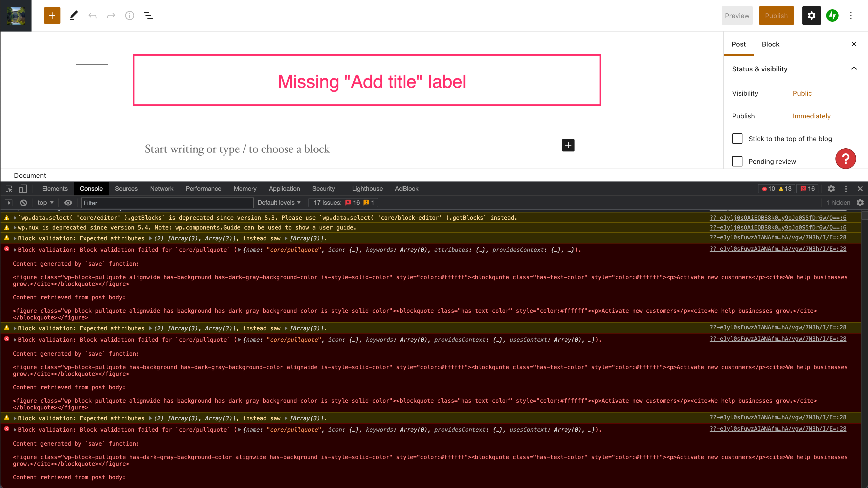The width and height of the screenshot is (868, 488).
Task: Toggle the Stick to top of blog checkbox
Action: tap(738, 138)
